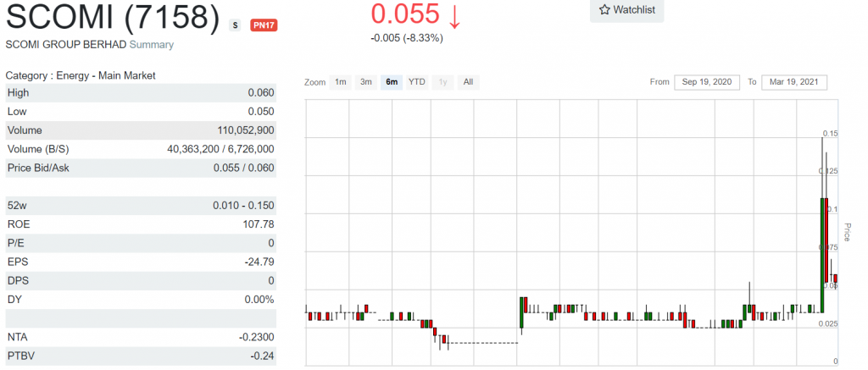Add SCOMI to Watchlist

[626, 10]
